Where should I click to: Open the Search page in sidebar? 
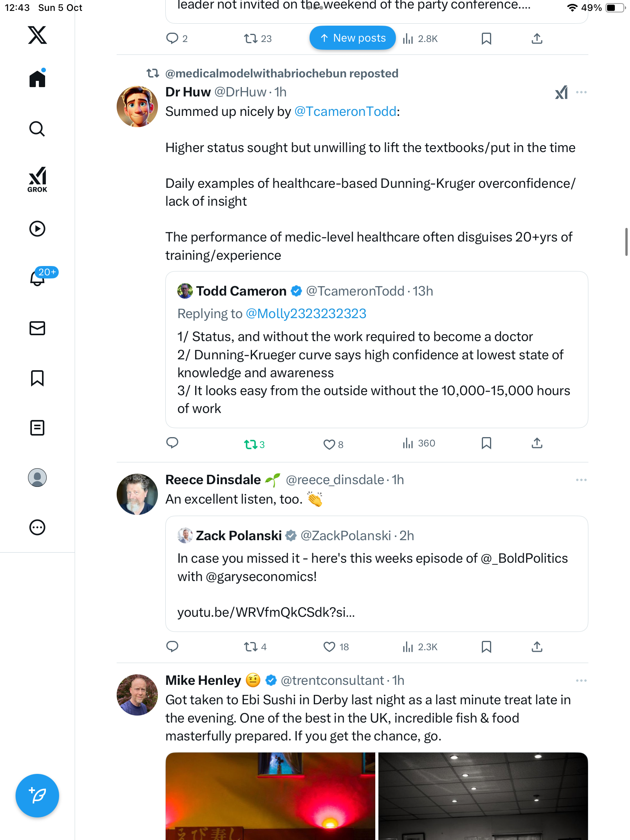click(37, 129)
